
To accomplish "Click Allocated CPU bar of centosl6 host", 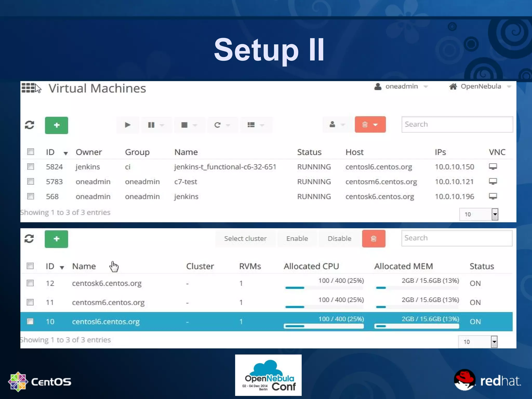I will [324, 326].
